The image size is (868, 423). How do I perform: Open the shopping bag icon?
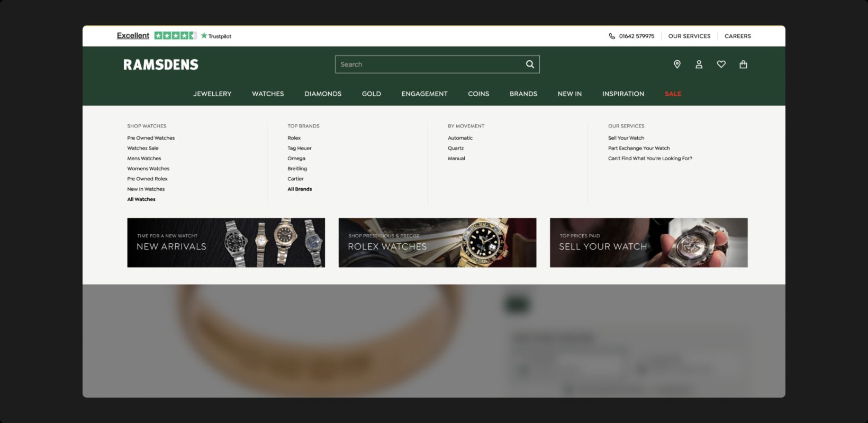pos(744,65)
